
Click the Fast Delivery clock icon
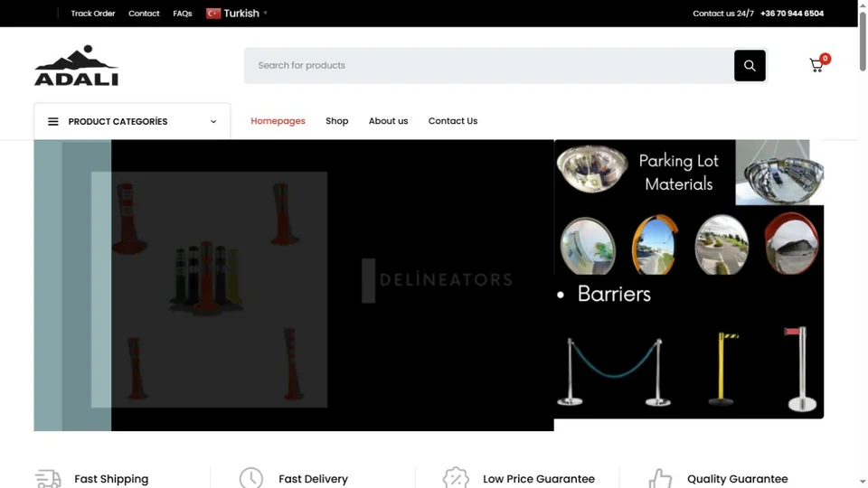click(x=251, y=478)
